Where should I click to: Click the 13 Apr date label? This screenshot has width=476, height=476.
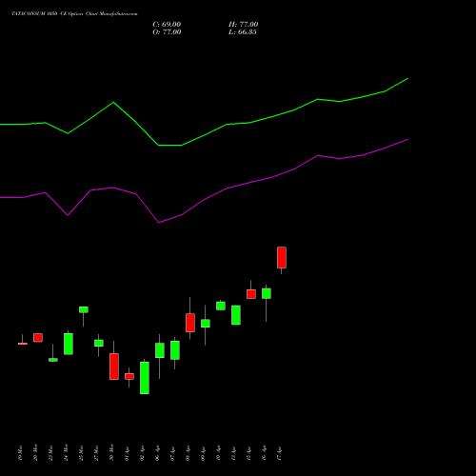233,453
